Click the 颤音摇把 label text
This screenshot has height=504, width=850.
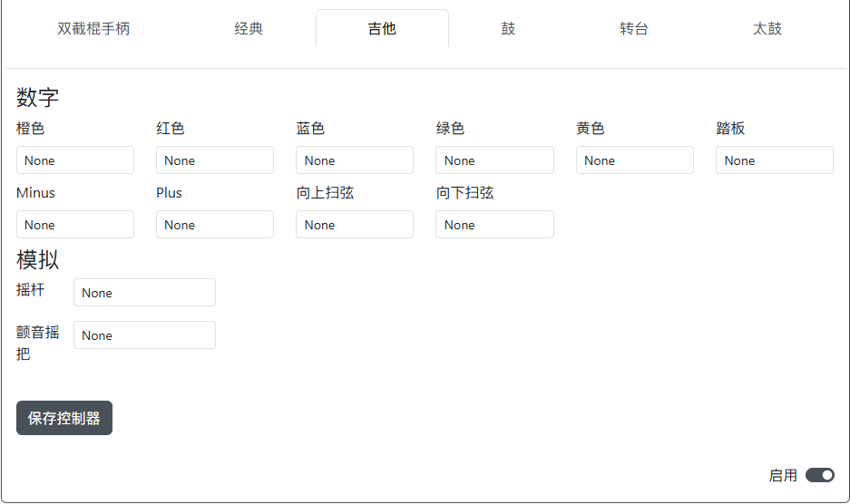(37, 343)
